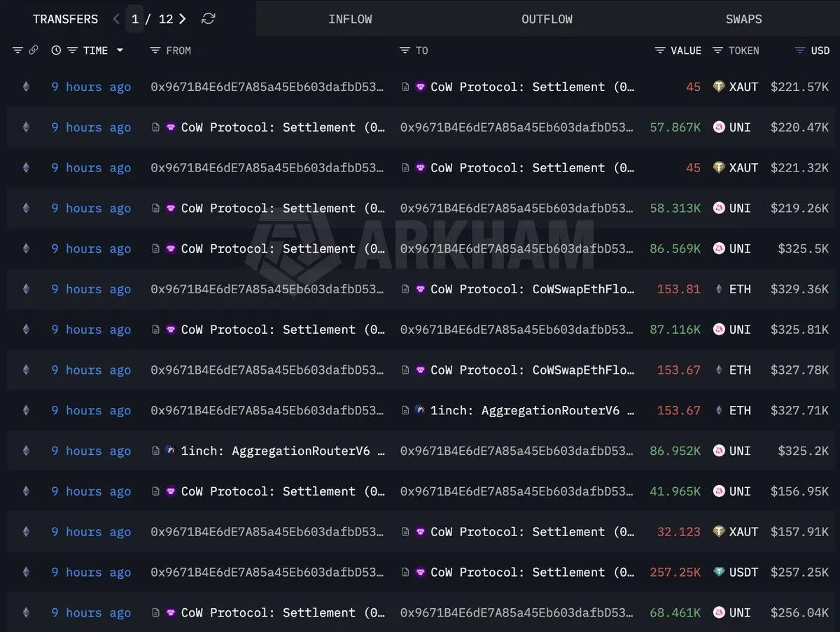Open the TRANSFERS tab
The width and height of the screenshot is (840, 632).
coord(65,19)
